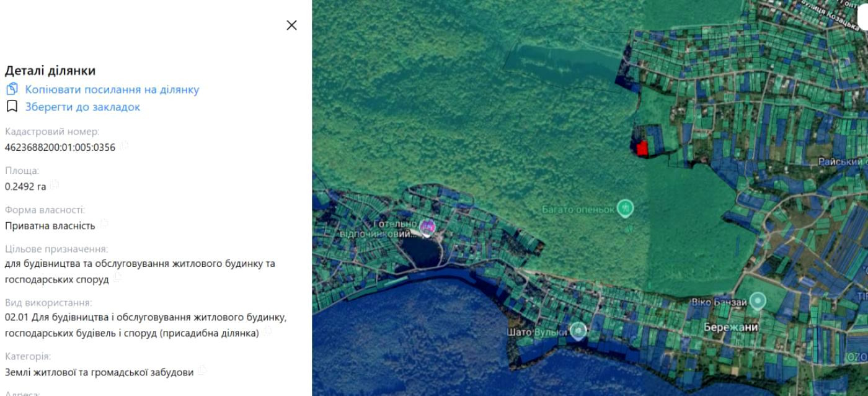868x396 pixels.
Task: Copy 'Землі житлової та громадської забудови' icon
Action: pyautogui.click(x=202, y=371)
